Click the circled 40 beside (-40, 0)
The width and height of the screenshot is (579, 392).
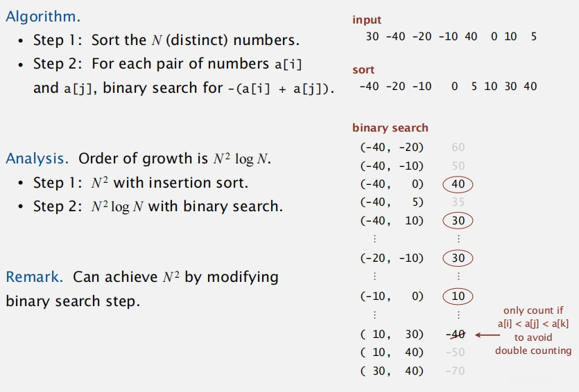[x=458, y=184]
